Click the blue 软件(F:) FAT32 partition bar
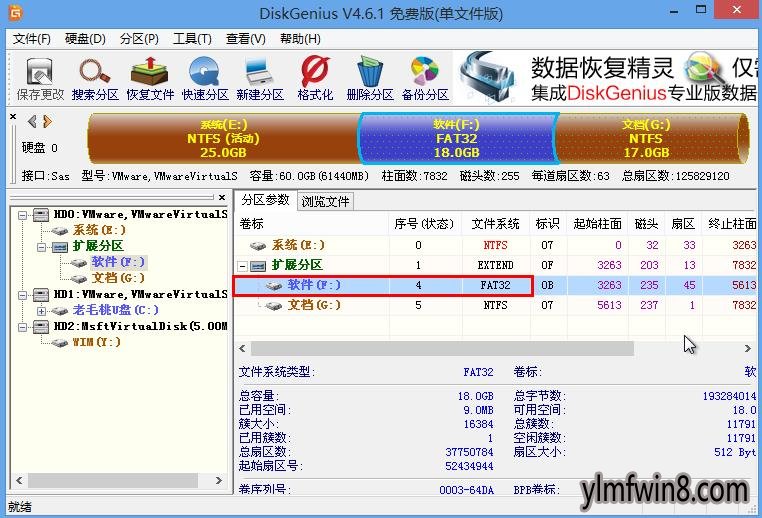Screen dimensions: 762x518 click(456, 138)
